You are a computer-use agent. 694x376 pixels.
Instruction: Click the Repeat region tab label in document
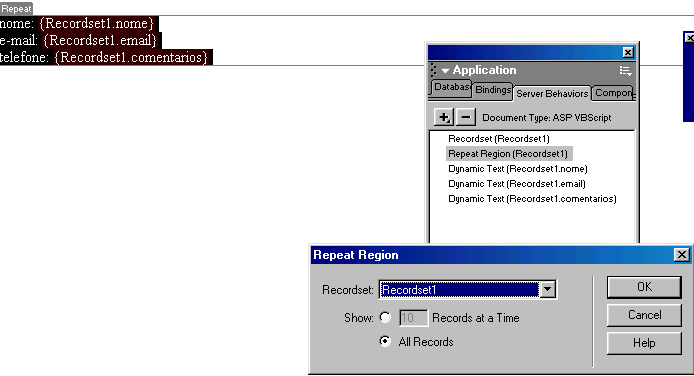coord(16,8)
